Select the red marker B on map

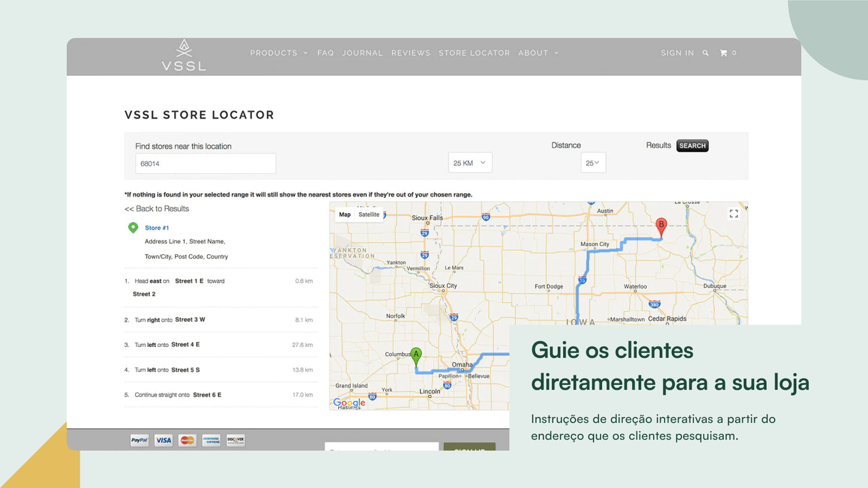click(662, 227)
